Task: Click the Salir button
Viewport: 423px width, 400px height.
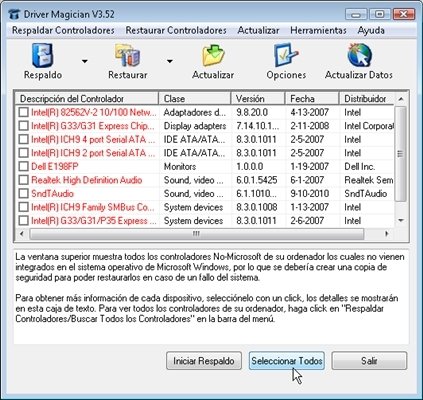Action: [x=369, y=361]
